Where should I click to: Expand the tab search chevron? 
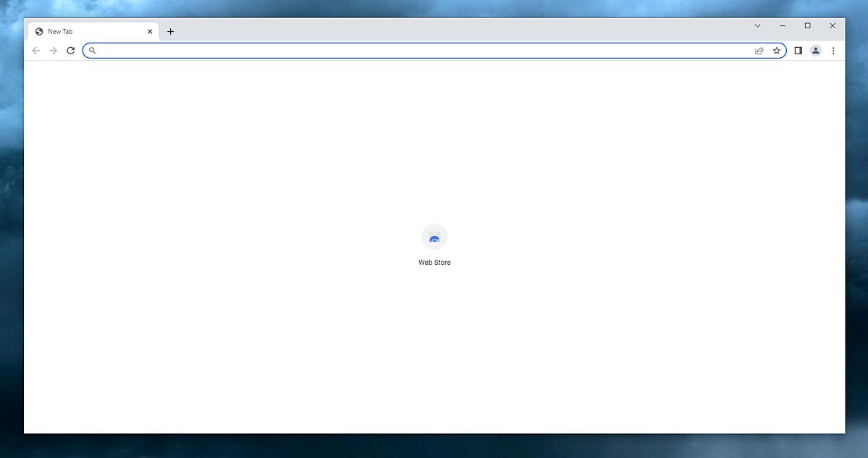[757, 25]
